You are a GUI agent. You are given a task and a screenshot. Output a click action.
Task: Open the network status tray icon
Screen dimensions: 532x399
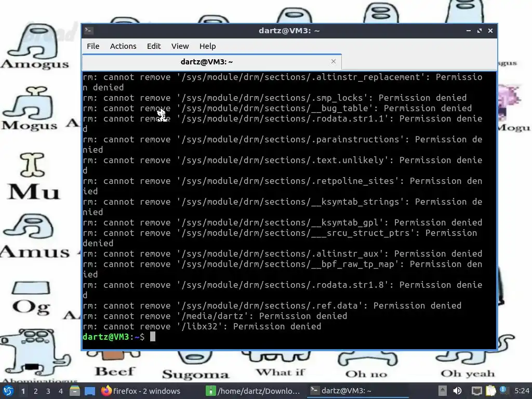tap(476, 391)
